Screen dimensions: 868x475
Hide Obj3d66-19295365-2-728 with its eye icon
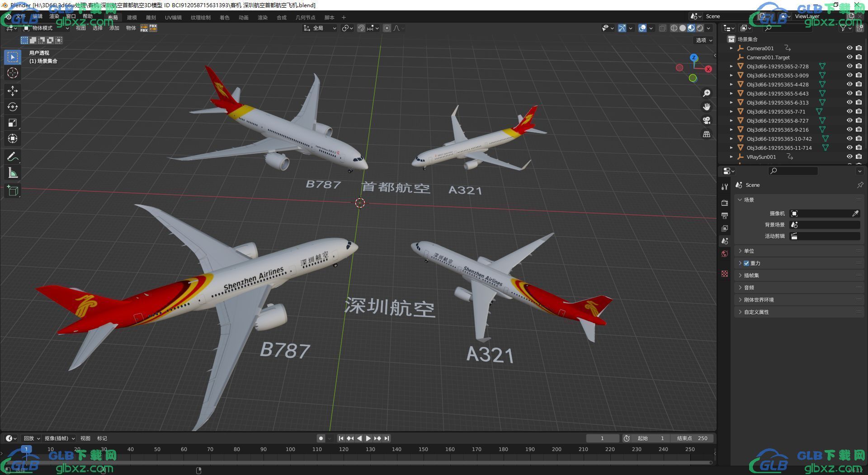pyautogui.click(x=849, y=66)
